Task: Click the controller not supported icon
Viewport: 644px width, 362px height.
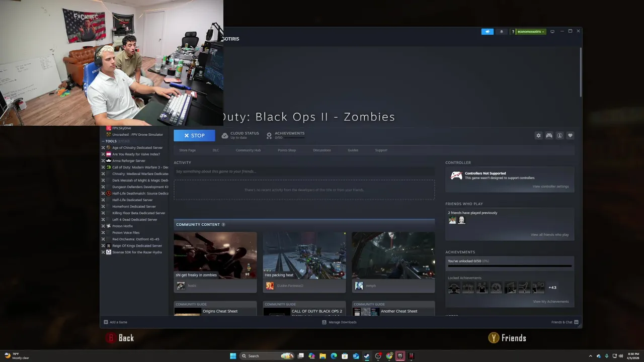Action: [456, 175]
